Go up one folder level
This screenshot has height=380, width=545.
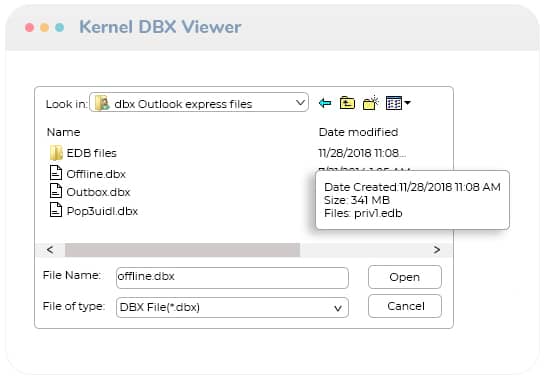tap(347, 103)
